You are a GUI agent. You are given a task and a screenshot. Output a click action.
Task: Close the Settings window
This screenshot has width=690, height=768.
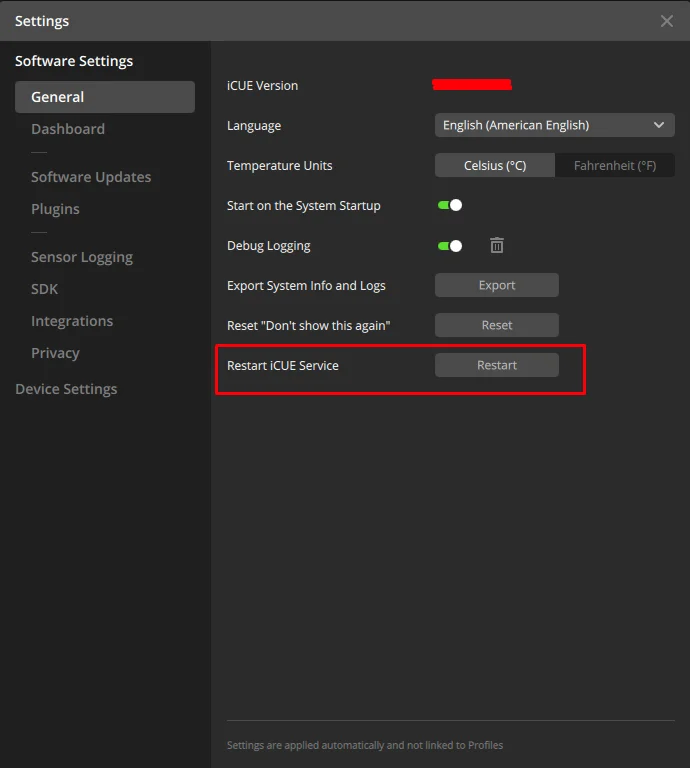667,21
